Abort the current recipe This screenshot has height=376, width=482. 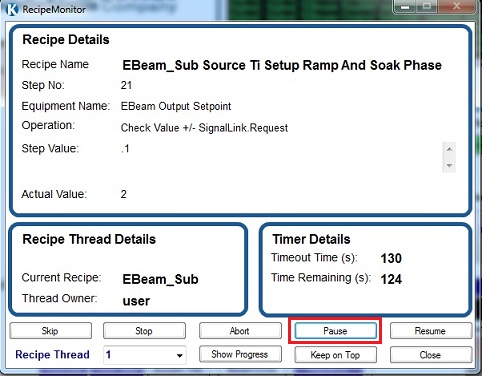pyautogui.click(x=240, y=331)
